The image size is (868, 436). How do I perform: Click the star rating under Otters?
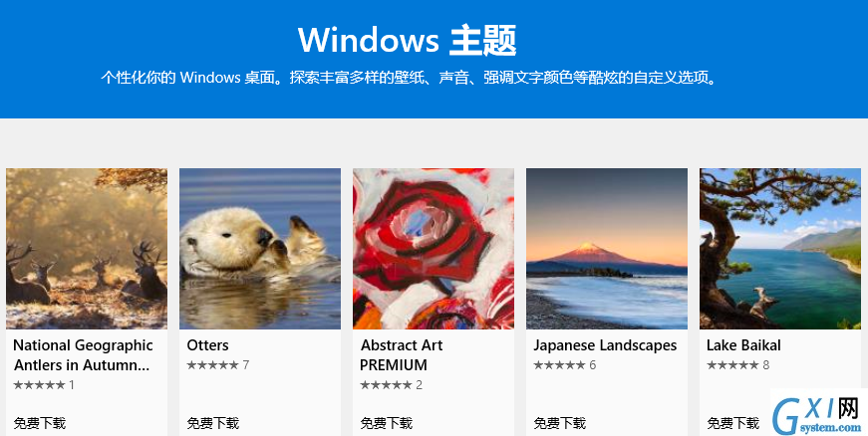coord(217,364)
